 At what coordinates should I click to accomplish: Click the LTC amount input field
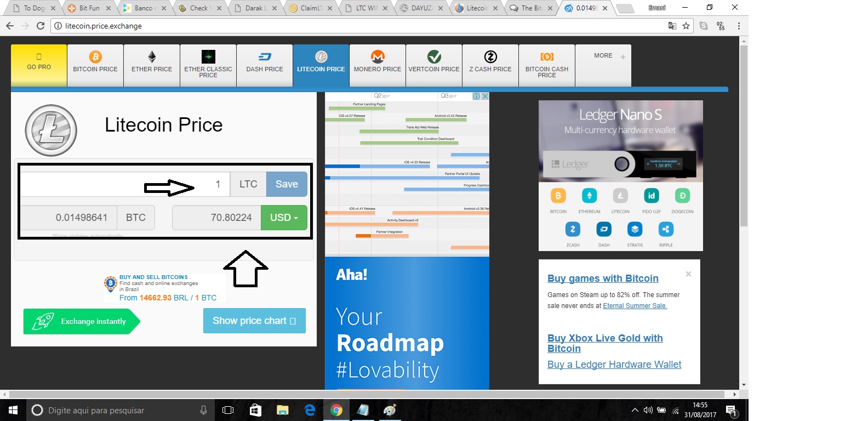pyautogui.click(x=125, y=184)
